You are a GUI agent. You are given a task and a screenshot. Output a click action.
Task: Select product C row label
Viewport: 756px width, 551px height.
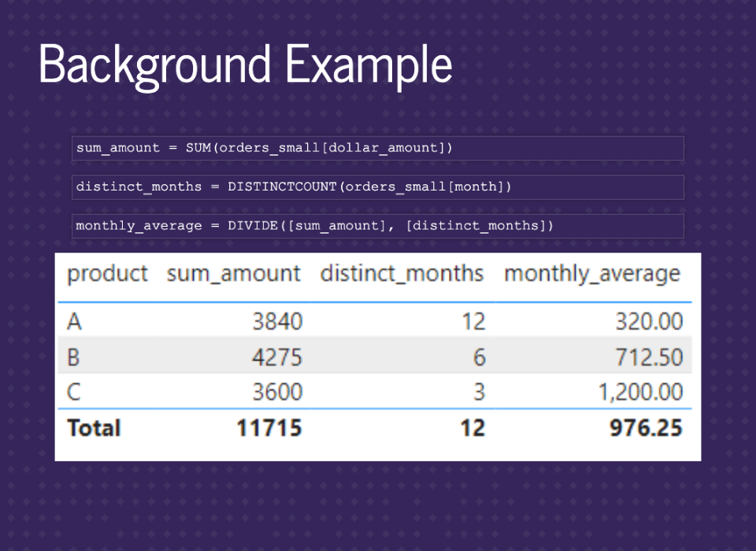point(75,392)
